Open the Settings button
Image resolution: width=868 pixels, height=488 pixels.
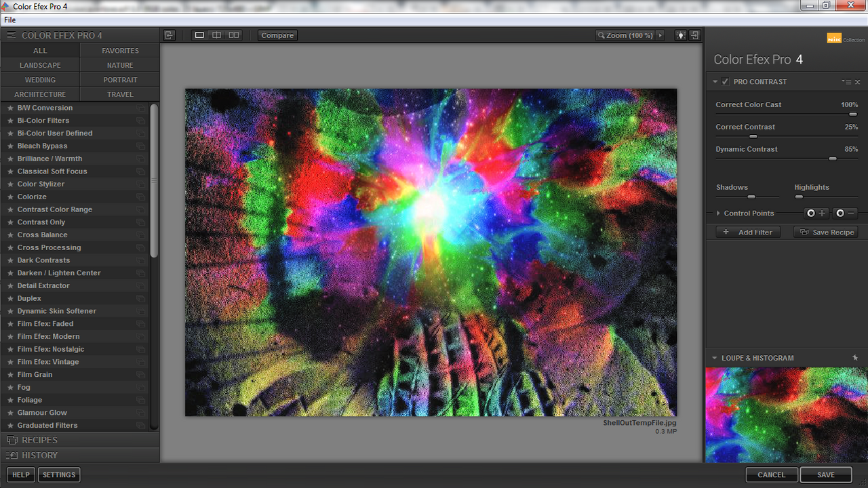tap(59, 474)
